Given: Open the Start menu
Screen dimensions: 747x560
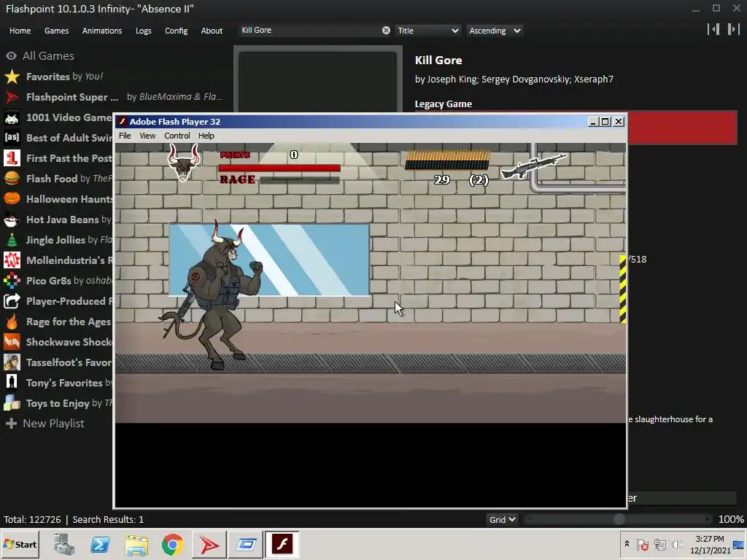Looking at the screenshot, I should pos(20,544).
